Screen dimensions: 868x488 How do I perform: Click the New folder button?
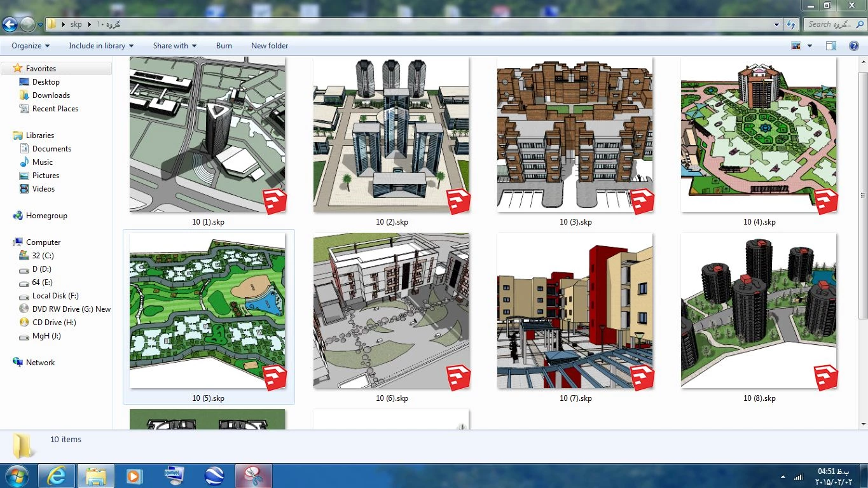pos(270,46)
